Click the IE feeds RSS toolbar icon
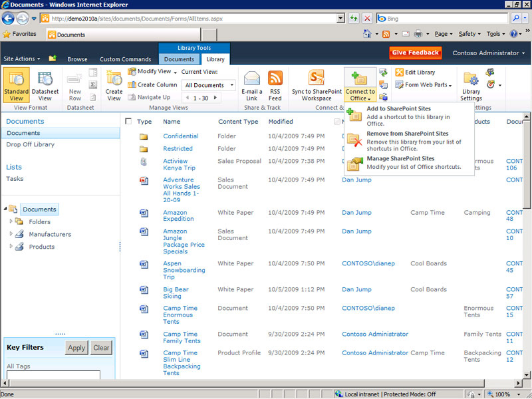The image size is (532, 399). pos(386,34)
